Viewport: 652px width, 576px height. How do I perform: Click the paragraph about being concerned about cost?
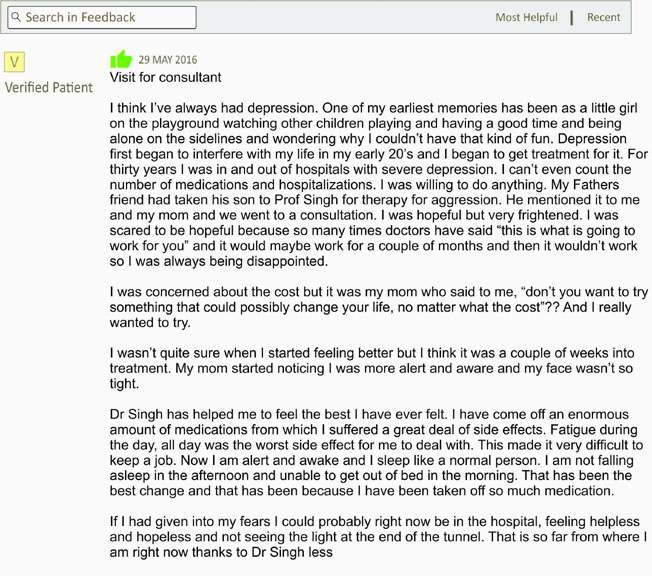point(378,307)
